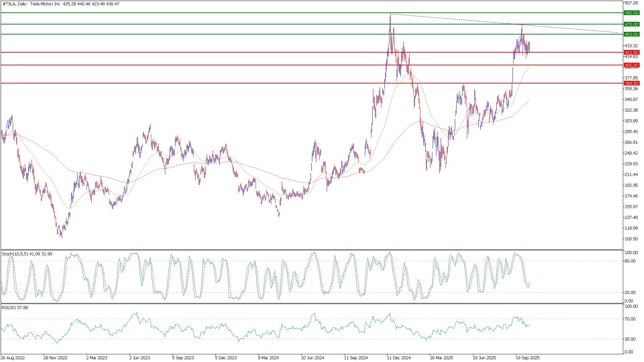Click the 490.00 green price label
The image size is (644, 362).
tap(631, 13)
